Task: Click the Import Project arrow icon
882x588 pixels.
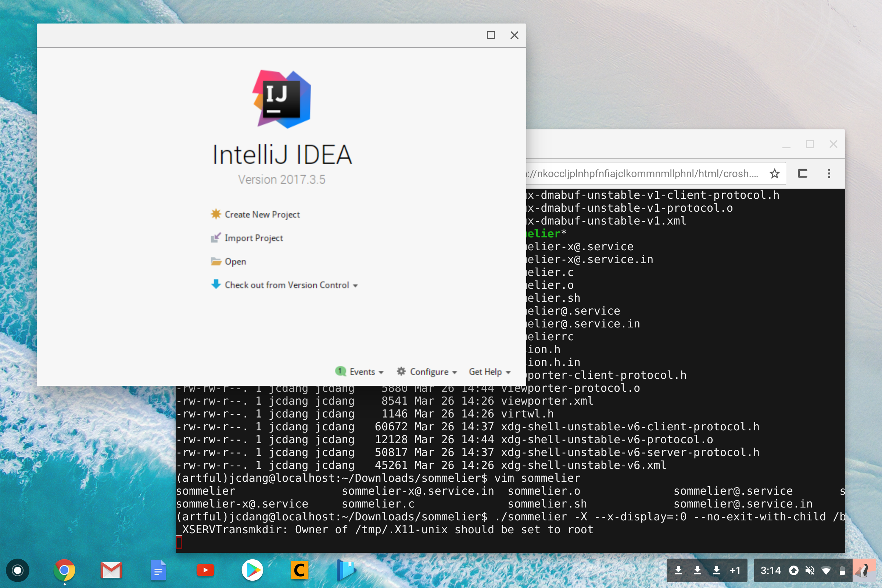Action: [216, 237]
